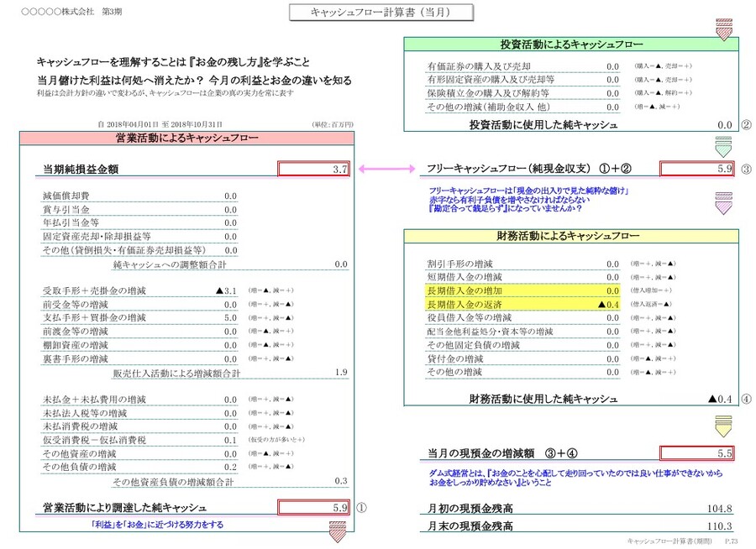Click the label 有価証券の購入及び売却
Viewport: 756px width, 549px height.
click(x=479, y=66)
